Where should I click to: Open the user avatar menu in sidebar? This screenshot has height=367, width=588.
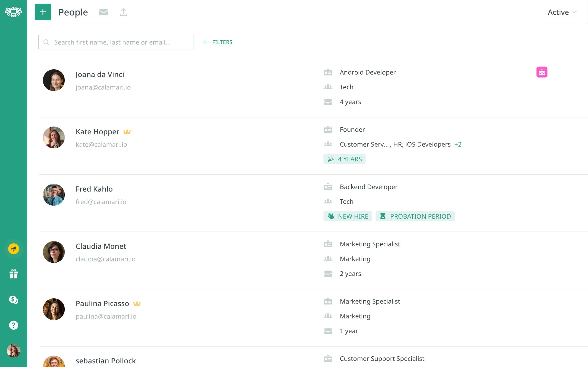click(14, 351)
